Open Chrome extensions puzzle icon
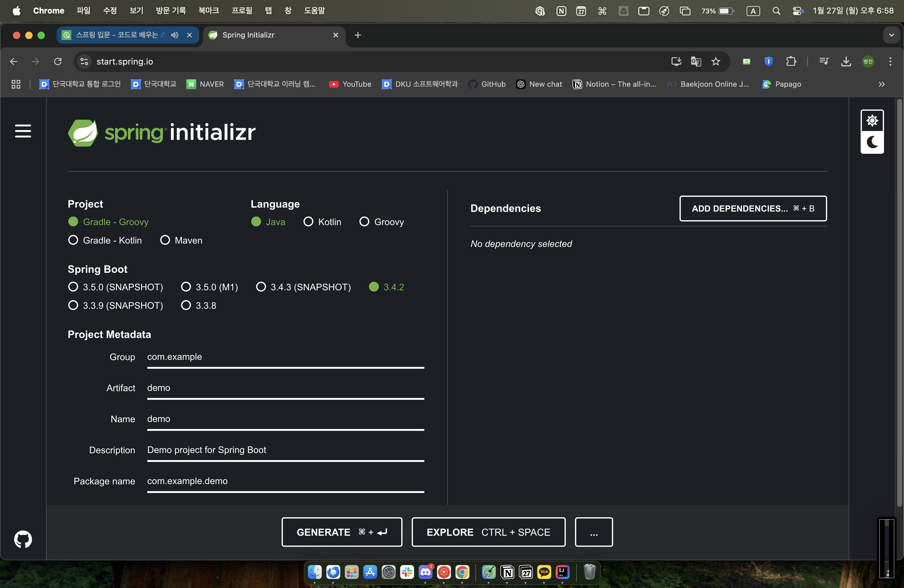The image size is (904, 588). point(791,62)
